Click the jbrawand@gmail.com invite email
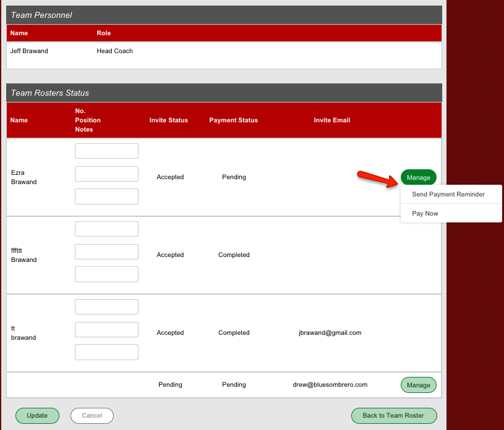 (330, 333)
